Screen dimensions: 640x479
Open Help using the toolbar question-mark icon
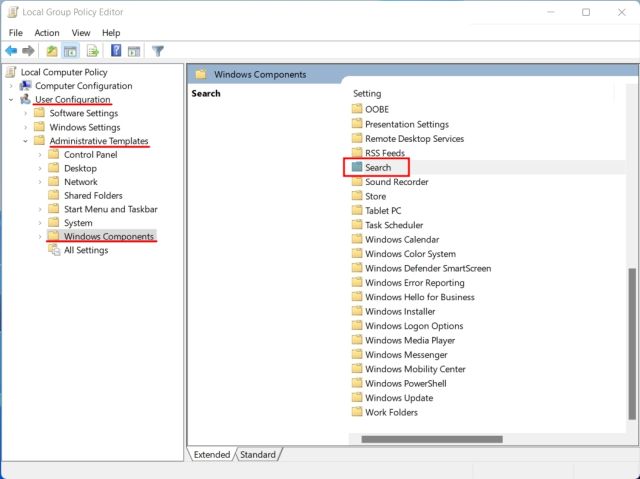pyautogui.click(x=116, y=51)
